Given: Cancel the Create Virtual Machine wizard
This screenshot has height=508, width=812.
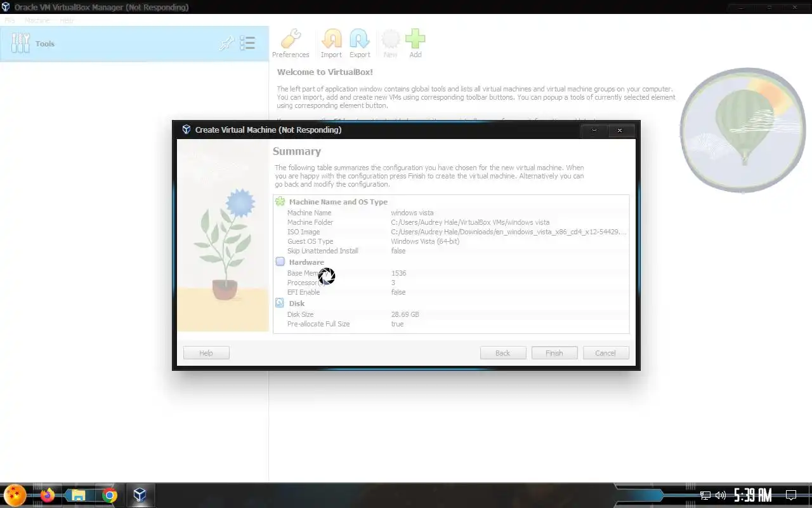Looking at the screenshot, I should [x=606, y=353].
